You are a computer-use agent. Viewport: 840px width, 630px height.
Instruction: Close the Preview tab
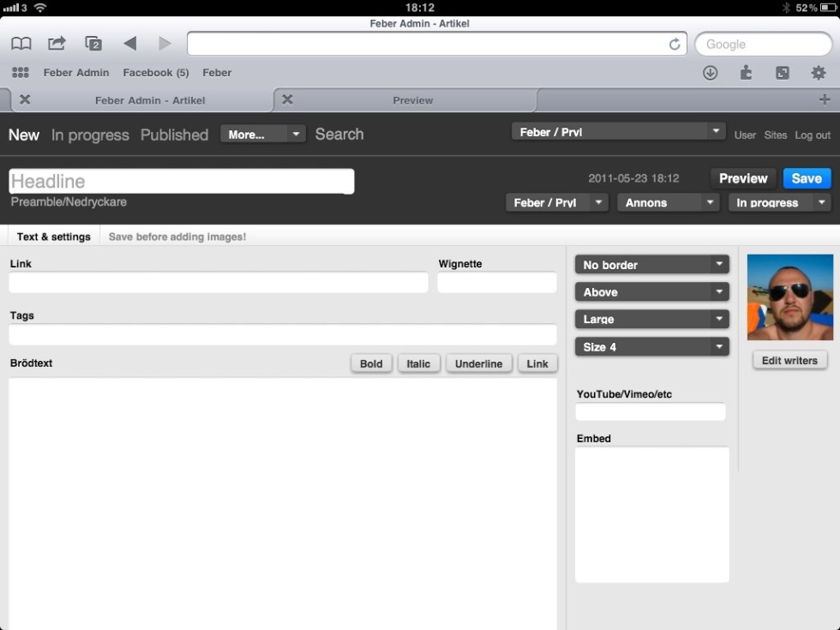click(x=288, y=100)
